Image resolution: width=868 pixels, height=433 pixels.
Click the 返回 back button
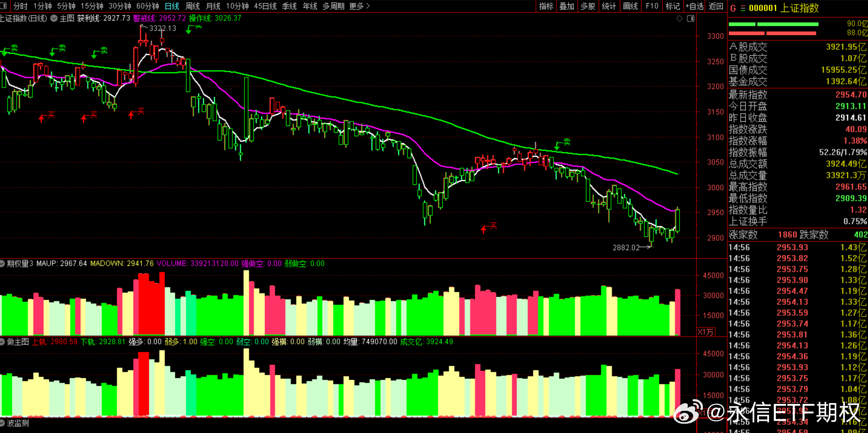[716, 6]
